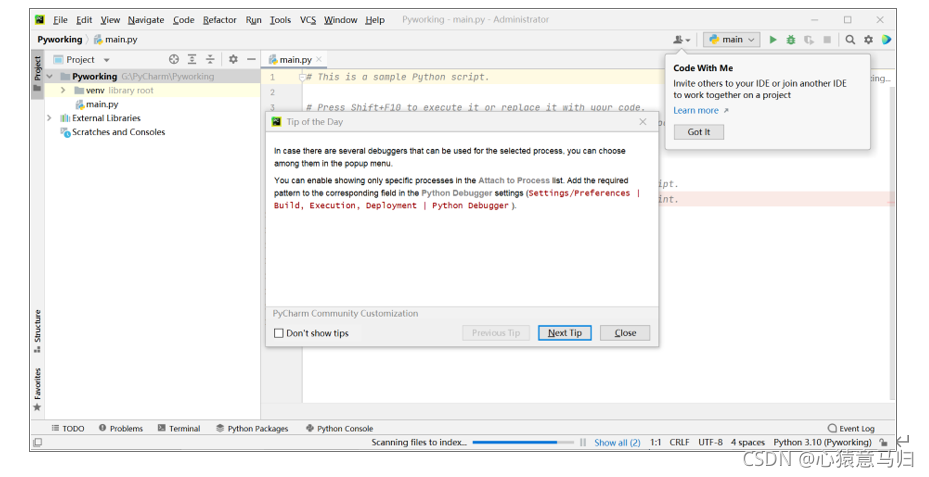Screen dimensions: 929x477
Task: Click Select Opened File target icon
Action: click(x=174, y=59)
